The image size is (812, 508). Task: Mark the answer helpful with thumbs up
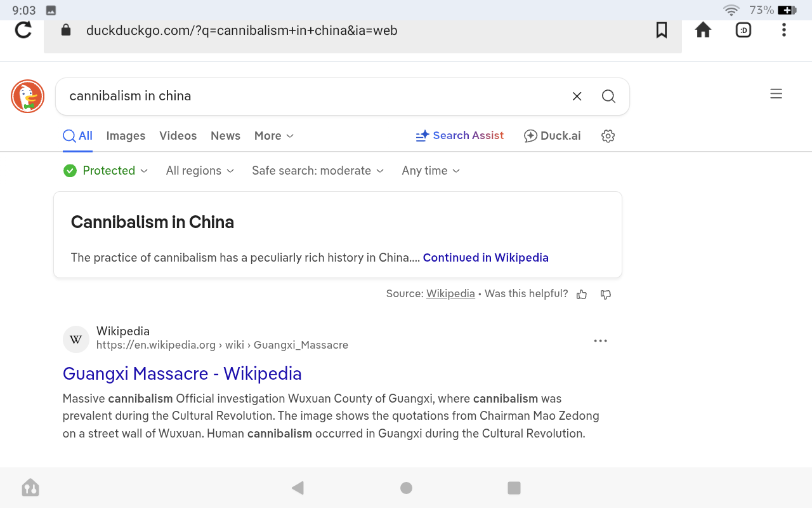click(582, 294)
